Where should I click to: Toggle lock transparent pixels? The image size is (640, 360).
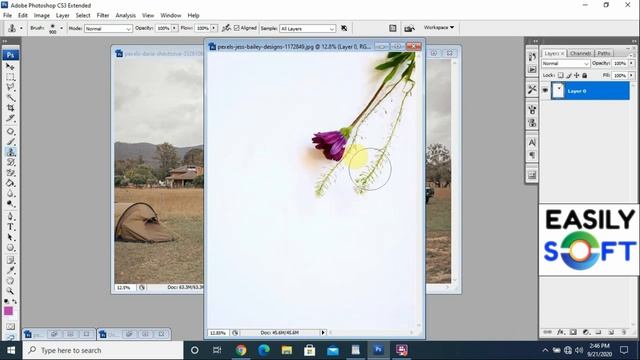click(561, 76)
